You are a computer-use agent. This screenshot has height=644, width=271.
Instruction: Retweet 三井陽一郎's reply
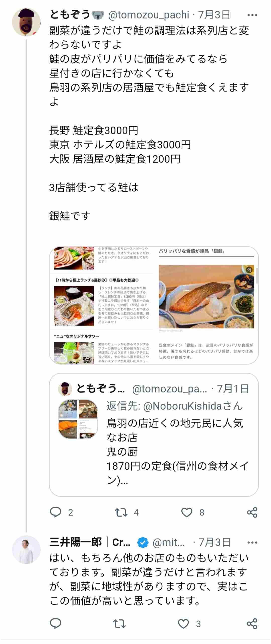[x=119, y=623]
